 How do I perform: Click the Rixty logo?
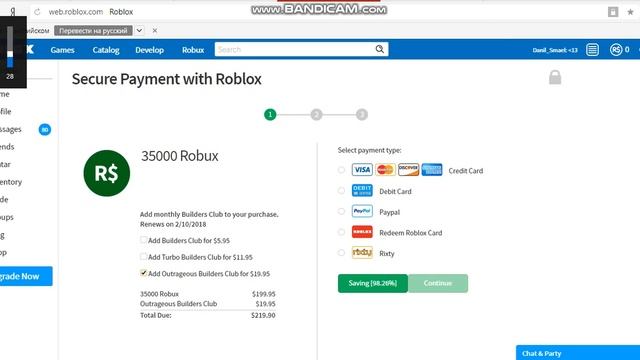362,253
